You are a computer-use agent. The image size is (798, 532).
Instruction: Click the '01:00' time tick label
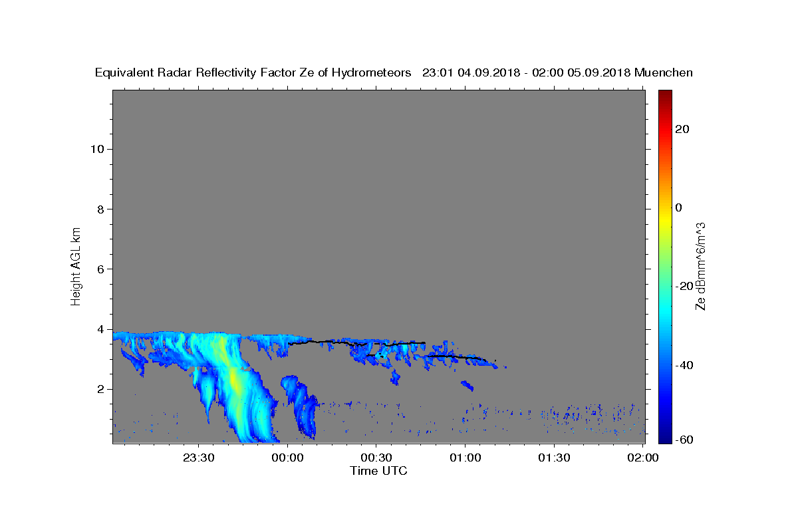point(465,458)
